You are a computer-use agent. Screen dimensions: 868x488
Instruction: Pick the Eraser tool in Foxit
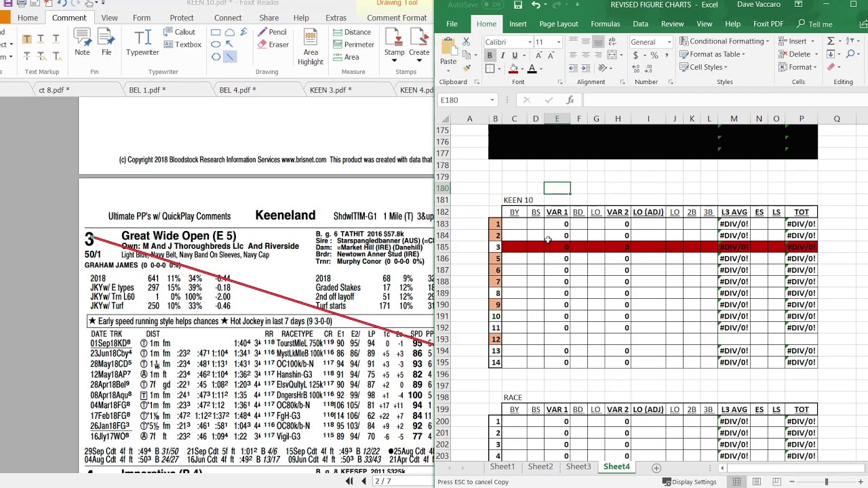pyautogui.click(x=273, y=45)
